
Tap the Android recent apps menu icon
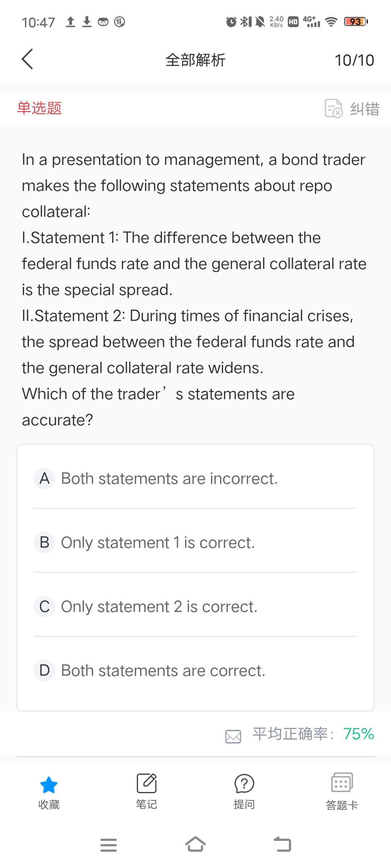coord(108,845)
